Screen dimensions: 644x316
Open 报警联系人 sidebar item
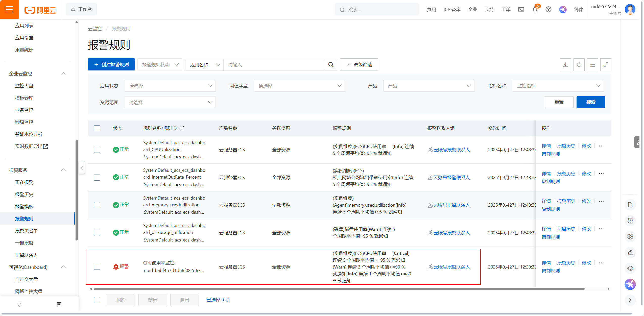pos(26,255)
